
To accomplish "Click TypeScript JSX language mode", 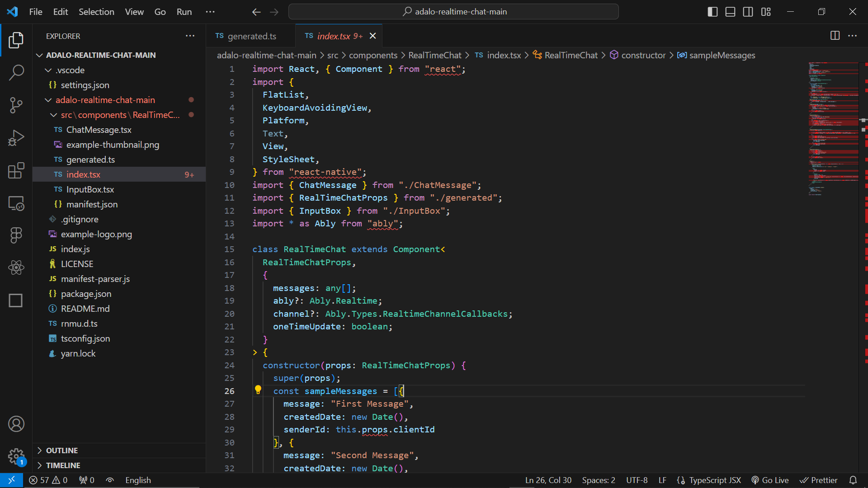I will click(715, 480).
